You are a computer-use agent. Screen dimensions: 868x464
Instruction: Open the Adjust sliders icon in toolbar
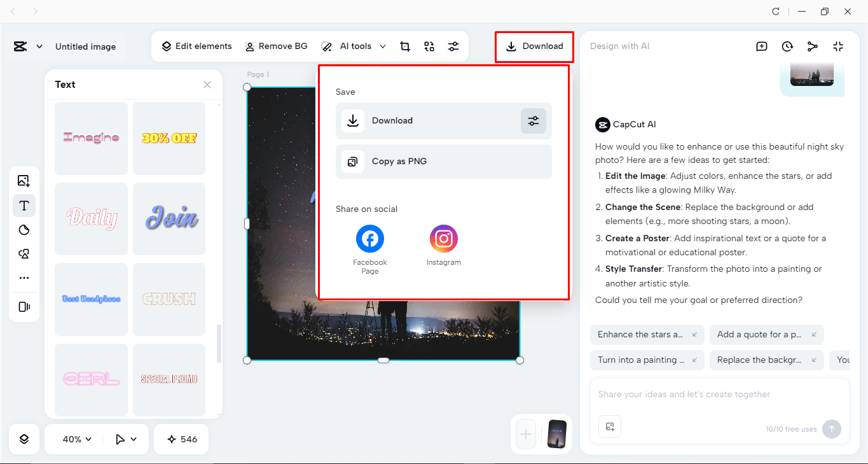click(453, 46)
